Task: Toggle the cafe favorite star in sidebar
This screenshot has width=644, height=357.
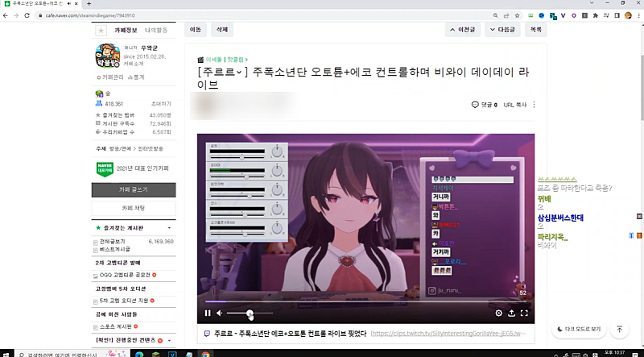Action: pyautogui.click(x=101, y=31)
